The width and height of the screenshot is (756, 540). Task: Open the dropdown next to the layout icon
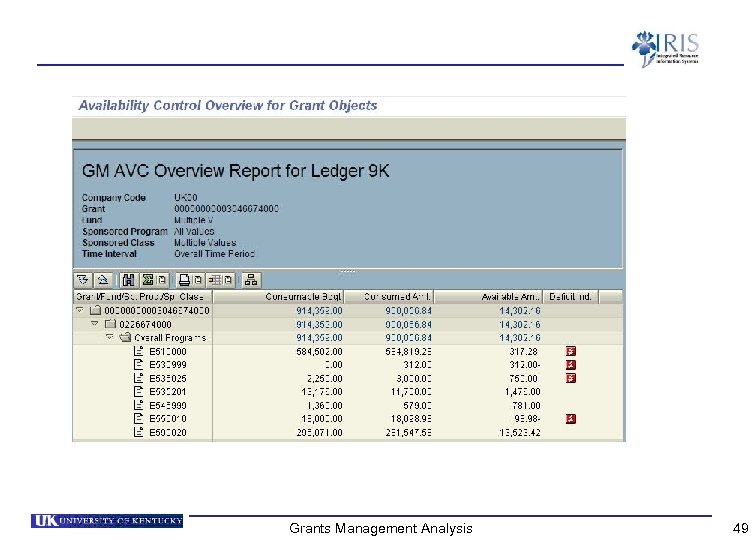tap(229, 280)
